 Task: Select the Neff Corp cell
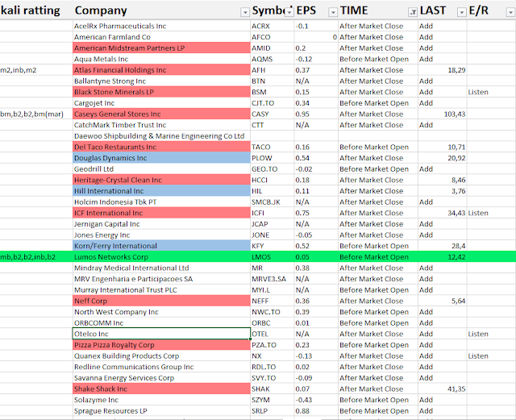(161, 301)
